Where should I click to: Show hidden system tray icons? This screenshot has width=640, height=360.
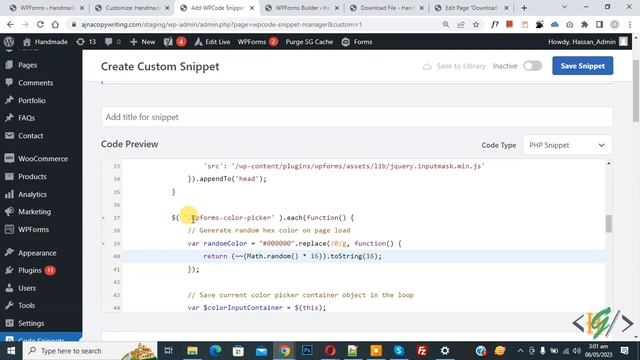[x=520, y=351]
